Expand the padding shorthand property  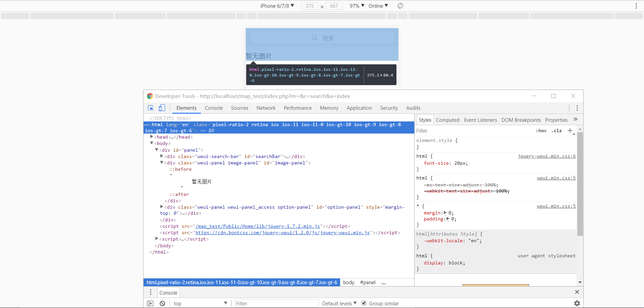tap(448, 219)
